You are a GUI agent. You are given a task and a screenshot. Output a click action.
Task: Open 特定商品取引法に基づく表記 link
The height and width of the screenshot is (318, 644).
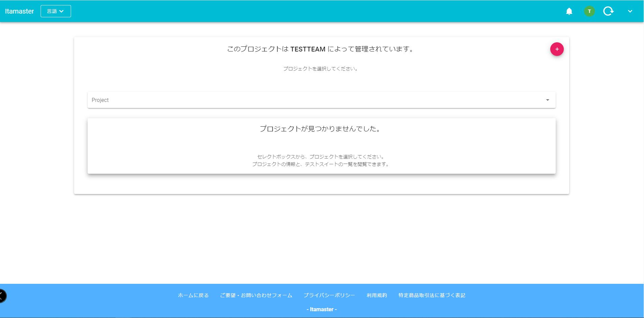[432, 295]
